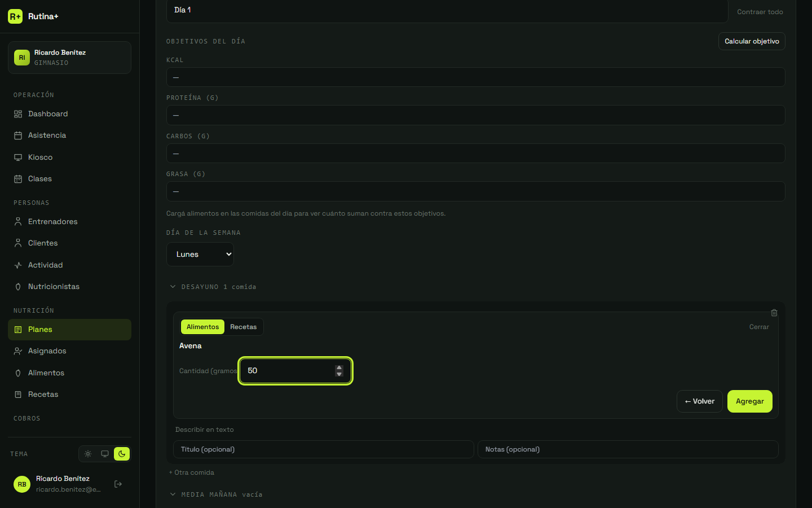Viewport: 812px width, 508px height.
Task: Click the Kcal objective field
Action: click(475, 77)
